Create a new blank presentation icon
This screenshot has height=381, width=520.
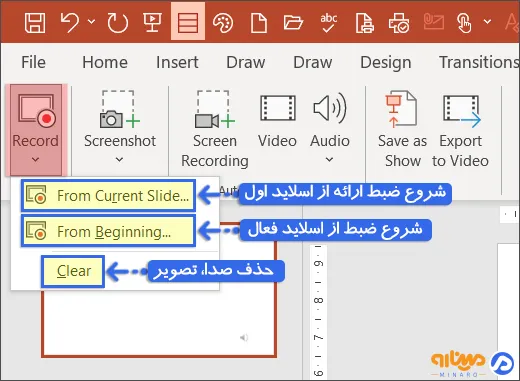[x=259, y=23]
